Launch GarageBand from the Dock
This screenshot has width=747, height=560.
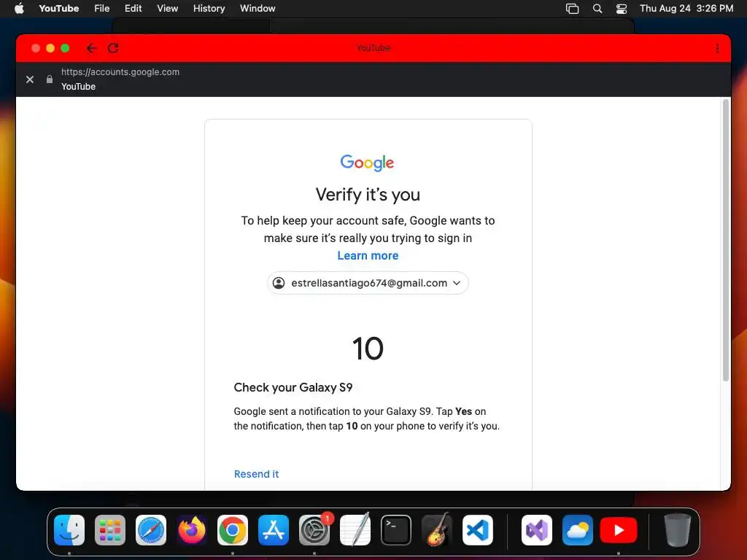(437, 530)
